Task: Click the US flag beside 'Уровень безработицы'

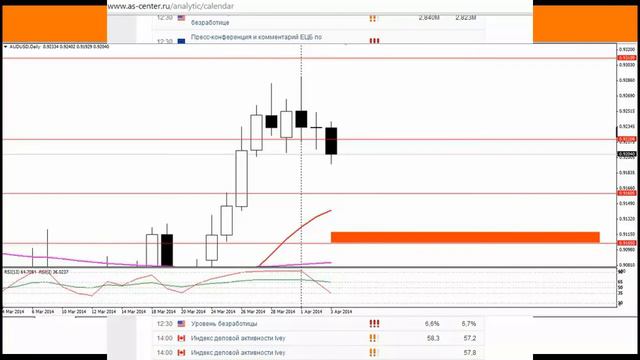Action: click(181, 324)
